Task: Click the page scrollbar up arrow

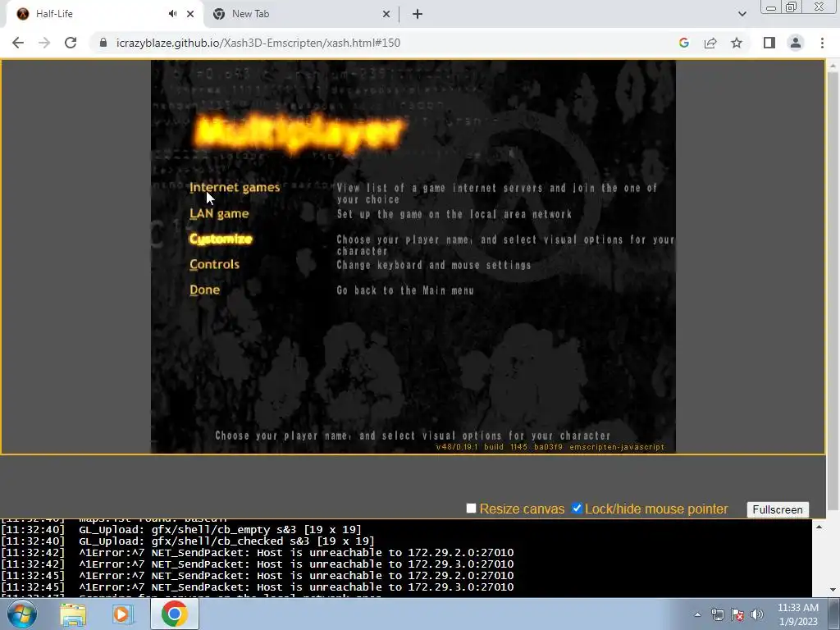Action: (x=833, y=66)
